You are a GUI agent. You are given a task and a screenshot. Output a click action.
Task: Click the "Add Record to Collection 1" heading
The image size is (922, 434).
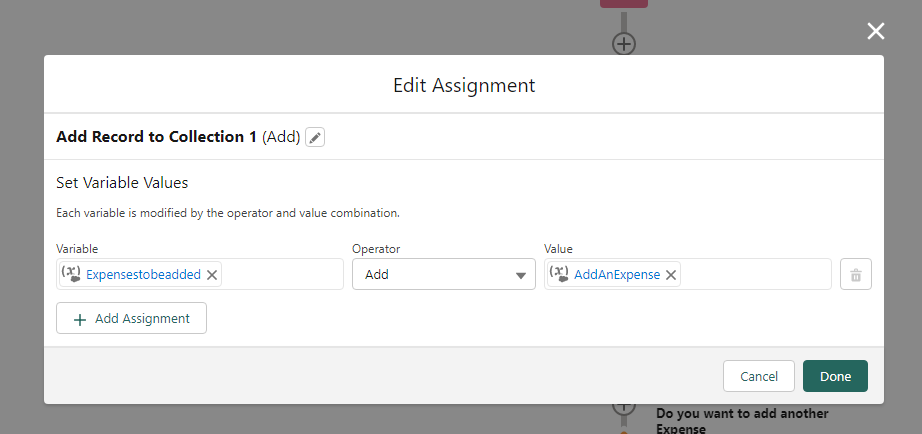(x=156, y=137)
